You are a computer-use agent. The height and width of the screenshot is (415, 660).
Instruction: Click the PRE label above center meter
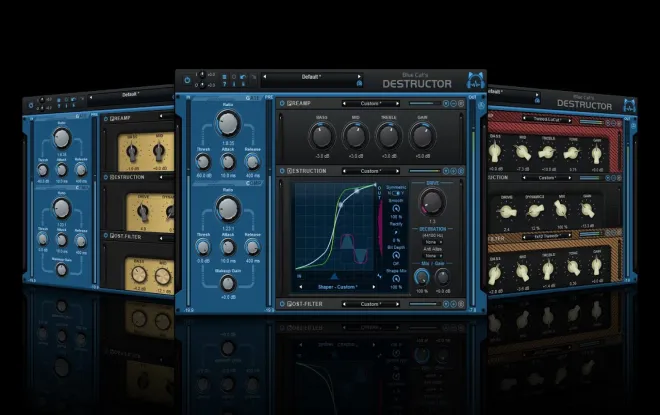coord(269,97)
